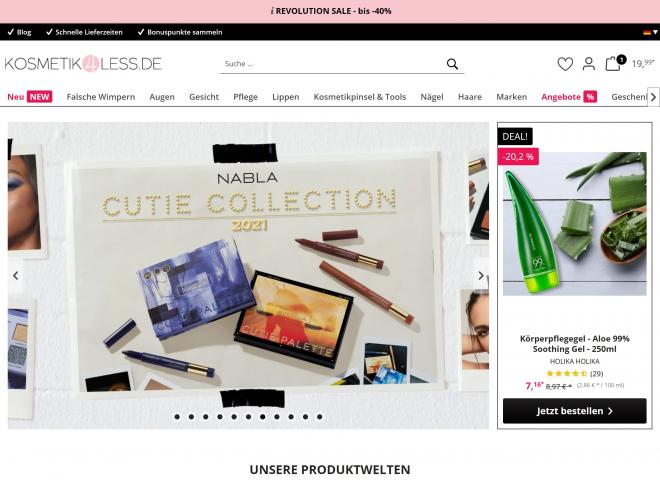Image resolution: width=660 pixels, height=494 pixels.
Task: Click the KOSMETIK4LESS.DE logo
Action: [x=83, y=64]
